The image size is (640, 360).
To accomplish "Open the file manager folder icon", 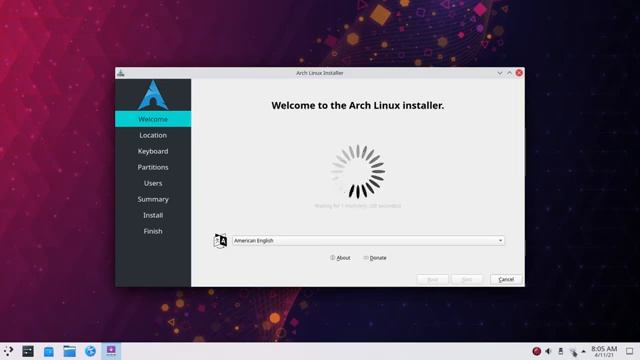I will pyautogui.click(x=69, y=351).
